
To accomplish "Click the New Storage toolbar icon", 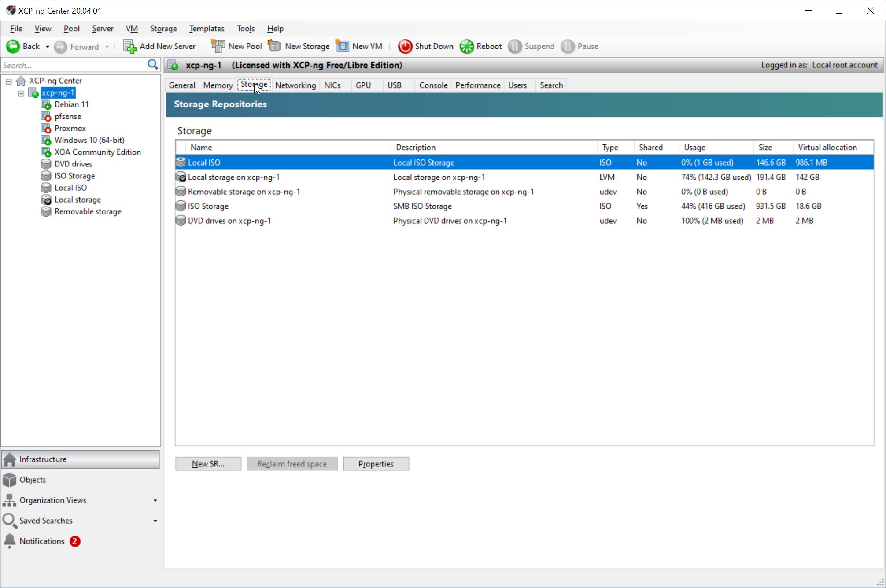I will pos(275,46).
